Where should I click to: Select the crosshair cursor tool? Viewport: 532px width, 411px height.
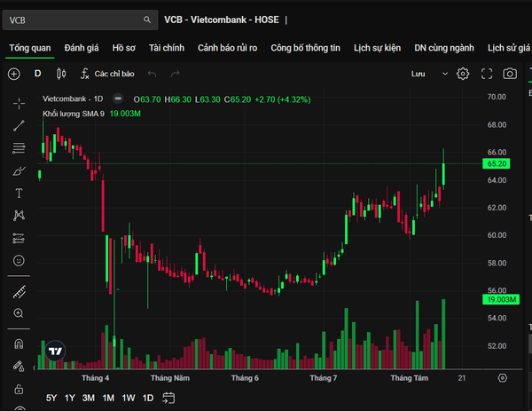pyautogui.click(x=19, y=103)
